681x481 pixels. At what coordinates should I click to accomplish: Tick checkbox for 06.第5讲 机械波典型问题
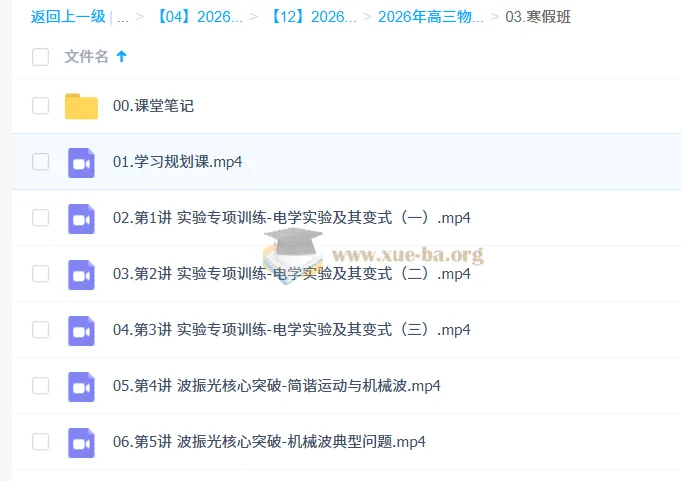[40, 442]
